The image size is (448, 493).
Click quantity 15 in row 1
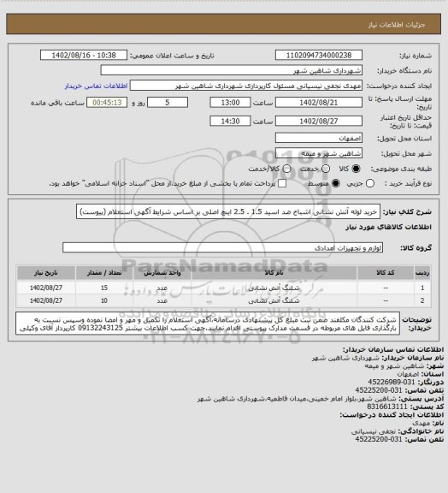click(x=104, y=288)
